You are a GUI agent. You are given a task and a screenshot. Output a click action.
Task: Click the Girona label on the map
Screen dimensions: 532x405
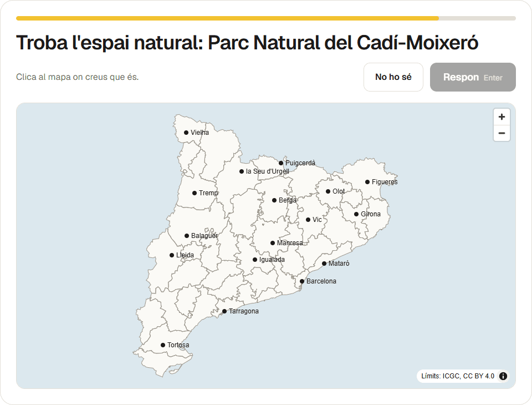pyautogui.click(x=371, y=214)
